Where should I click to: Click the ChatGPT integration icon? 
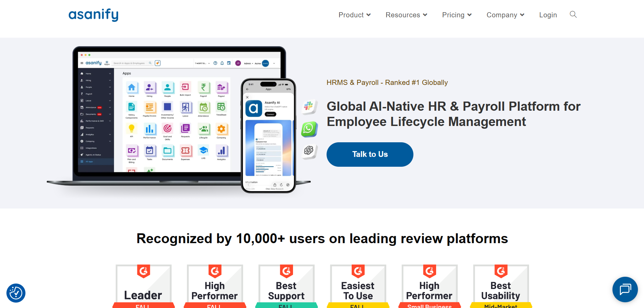(x=309, y=151)
